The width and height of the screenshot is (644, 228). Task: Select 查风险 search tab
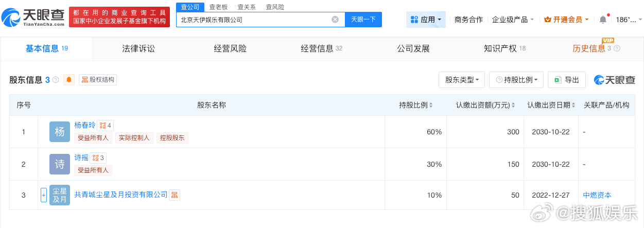coord(275,7)
